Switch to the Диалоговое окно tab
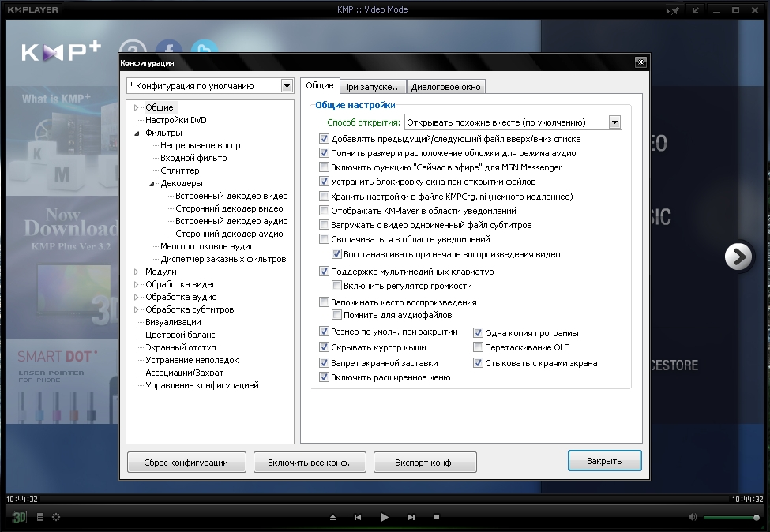Image resolution: width=770 pixels, height=532 pixels. (445, 87)
